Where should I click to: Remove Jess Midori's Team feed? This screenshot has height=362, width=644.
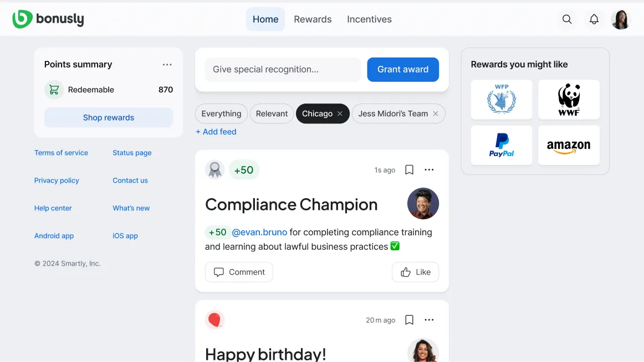pyautogui.click(x=436, y=113)
